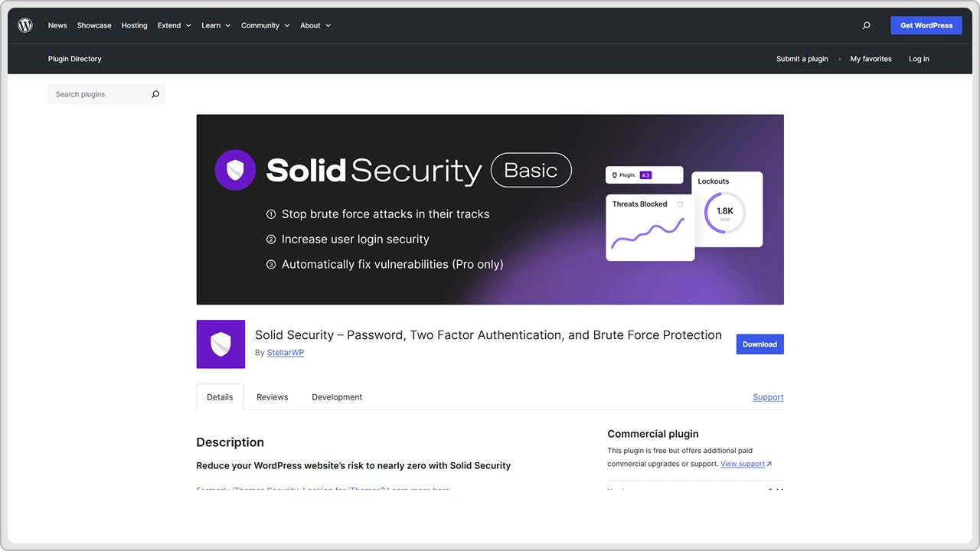
Task: Expand the Community menu chevron
Action: tap(287, 25)
